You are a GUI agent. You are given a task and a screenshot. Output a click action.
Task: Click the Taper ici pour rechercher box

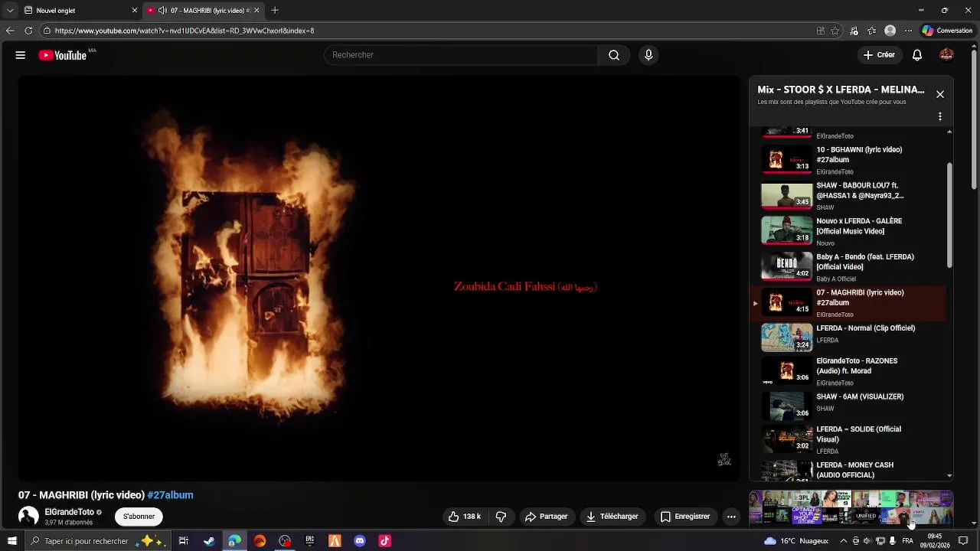(x=96, y=541)
